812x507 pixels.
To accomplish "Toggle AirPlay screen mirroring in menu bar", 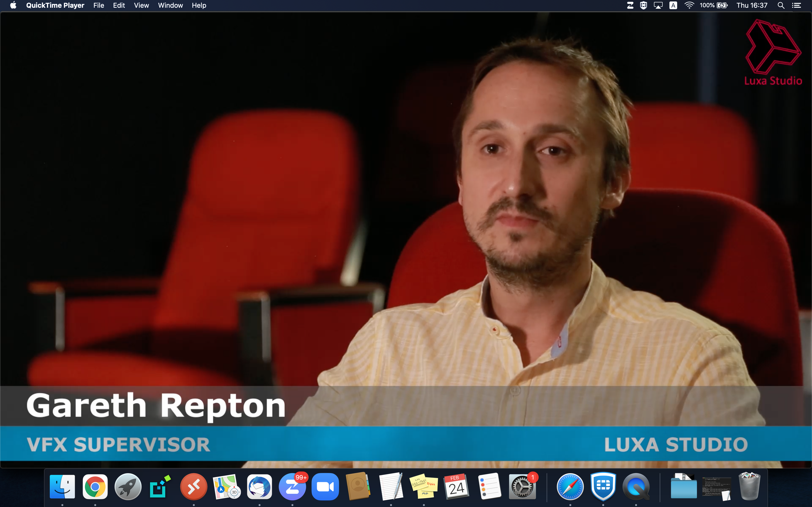I will [x=658, y=5].
